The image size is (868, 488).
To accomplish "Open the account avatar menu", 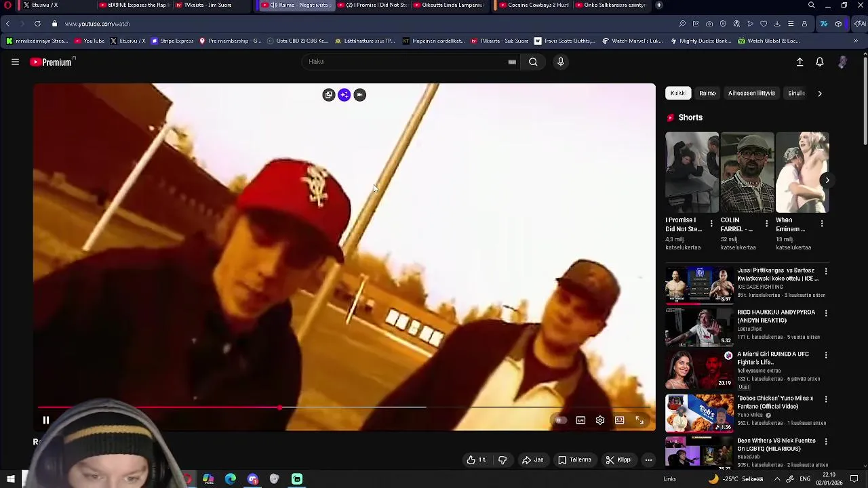I will point(842,62).
